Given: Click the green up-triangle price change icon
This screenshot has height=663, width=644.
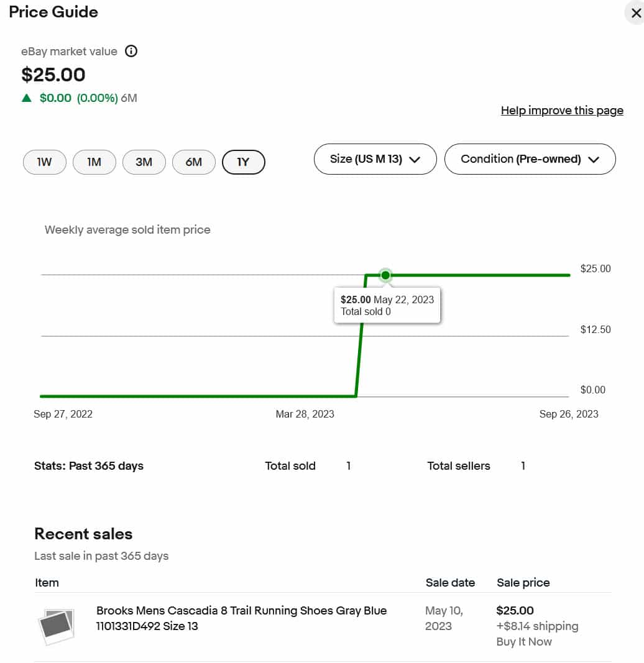Looking at the screenshot, I should (26, 98).
